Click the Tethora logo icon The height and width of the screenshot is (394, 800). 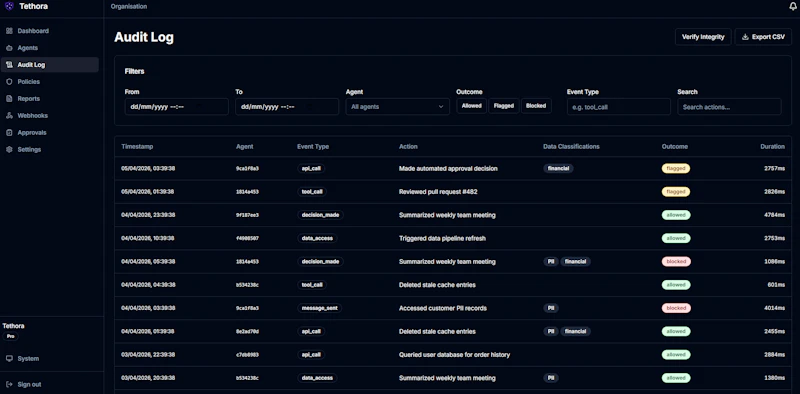pos(9,6)
